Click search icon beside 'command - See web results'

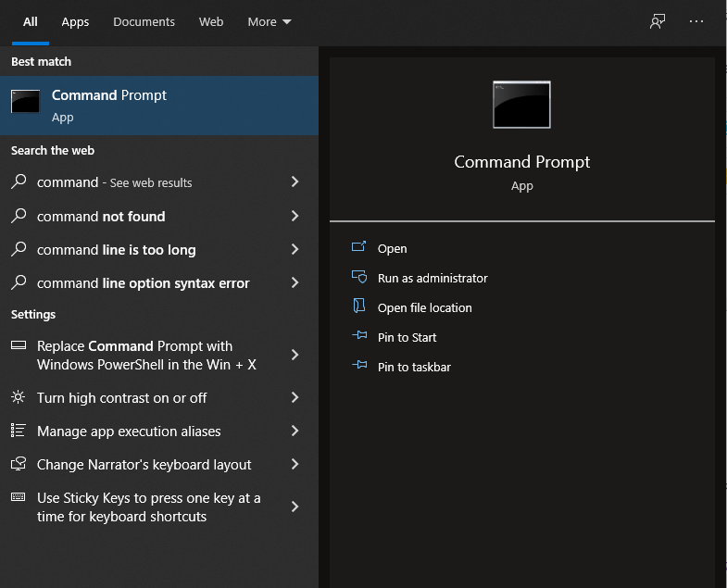[19, 181]
